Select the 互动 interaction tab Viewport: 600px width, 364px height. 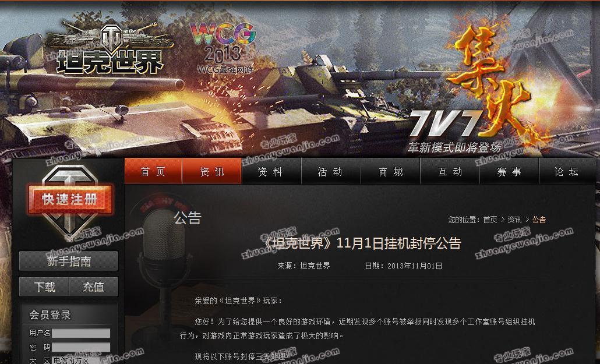450,171
